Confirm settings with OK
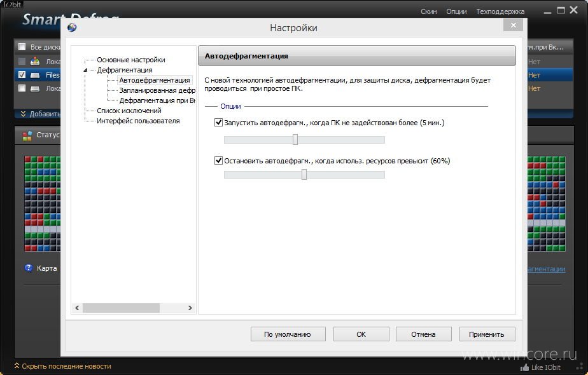The height and width of the screenshot is (375, 588). pyautogui.click(x=361, y=334)
